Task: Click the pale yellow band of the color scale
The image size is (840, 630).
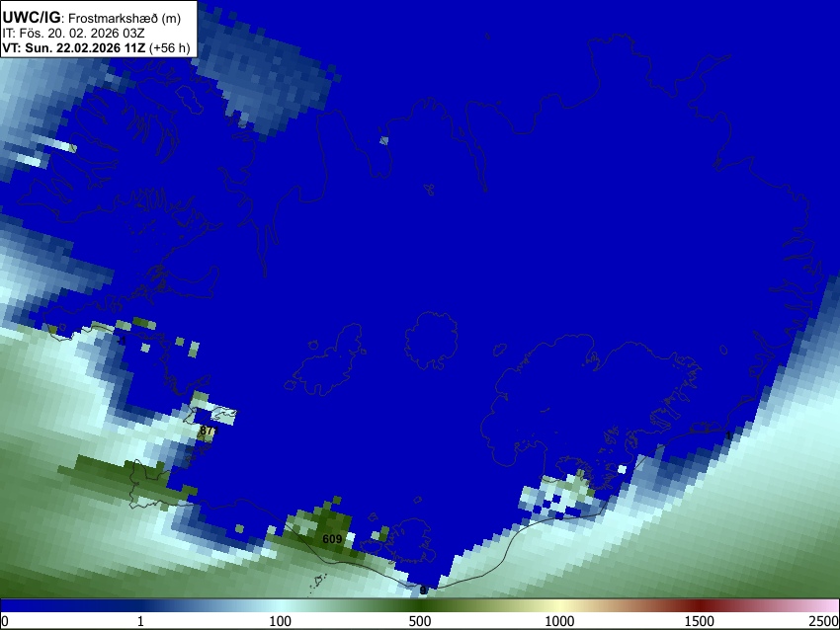Action: [x=559, y=606]
